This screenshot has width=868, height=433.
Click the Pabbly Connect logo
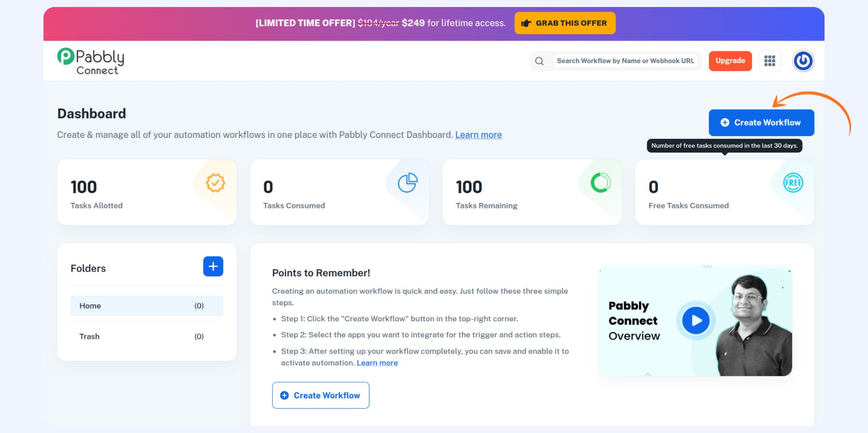(90, 60)
